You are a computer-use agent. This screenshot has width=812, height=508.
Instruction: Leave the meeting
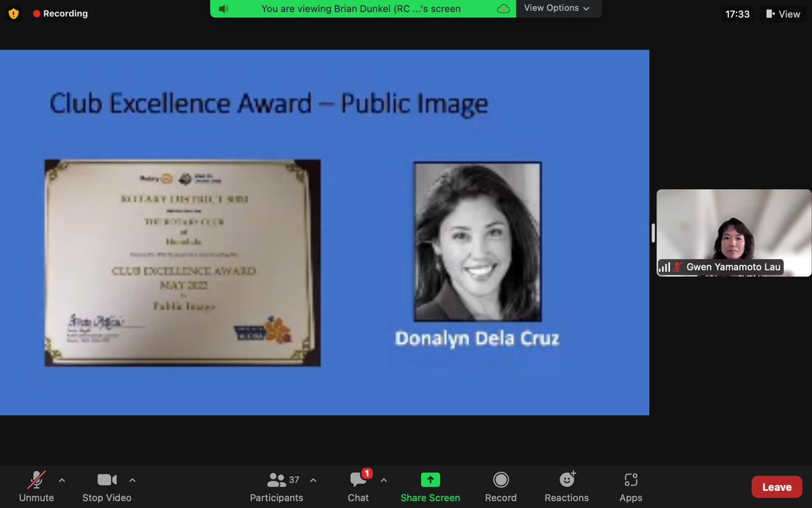776,487
